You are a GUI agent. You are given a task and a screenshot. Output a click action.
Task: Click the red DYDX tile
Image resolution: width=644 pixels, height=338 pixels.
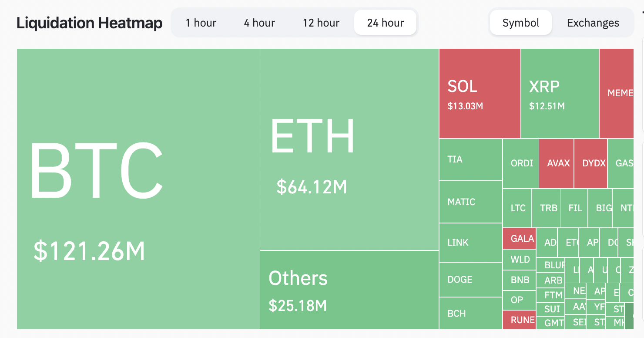(x=590, y=163)
